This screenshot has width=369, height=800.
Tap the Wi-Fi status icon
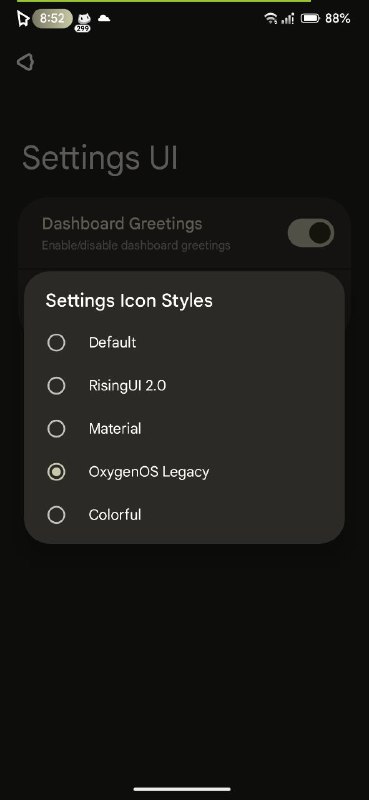[270, 19]
